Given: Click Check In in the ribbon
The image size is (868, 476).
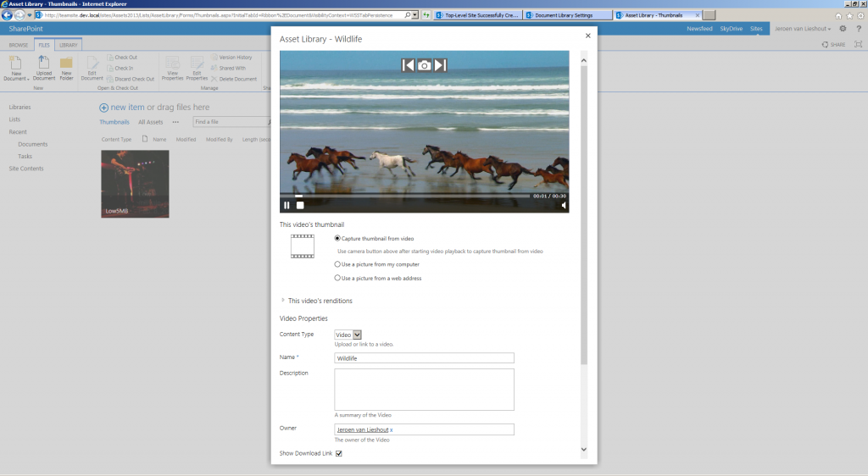Looking at the screenshot, I should tap(120, 68).
